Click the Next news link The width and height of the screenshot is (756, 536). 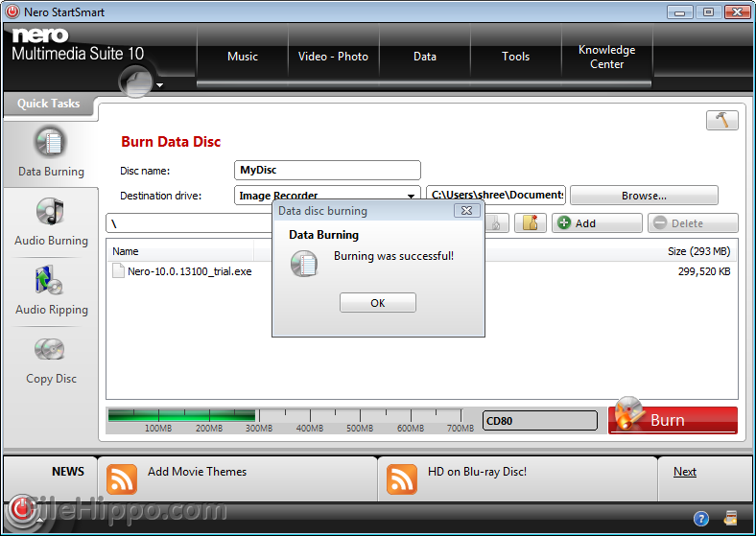point(685,472)
